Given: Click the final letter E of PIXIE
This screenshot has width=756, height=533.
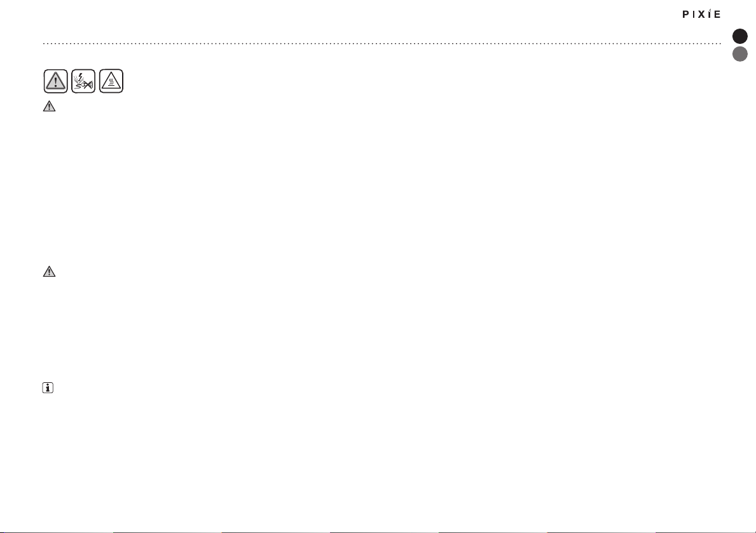Looking at the screenshot, I should point(717,14).
